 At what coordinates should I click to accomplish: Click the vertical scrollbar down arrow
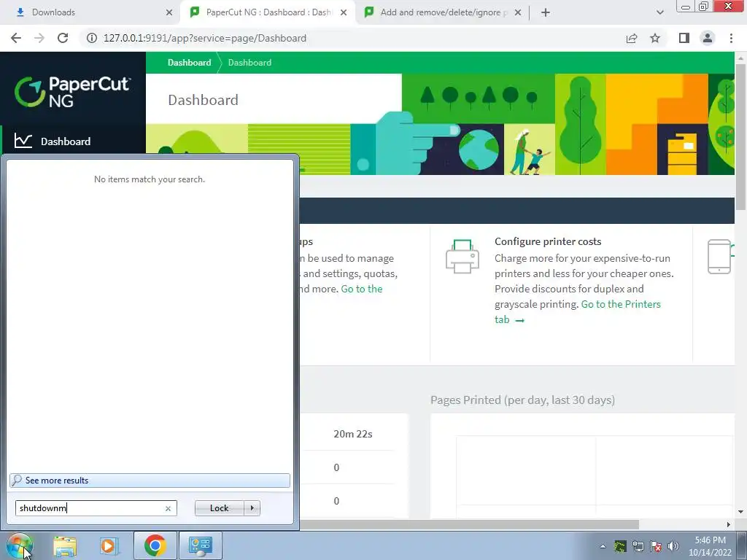tap(740, 512)
